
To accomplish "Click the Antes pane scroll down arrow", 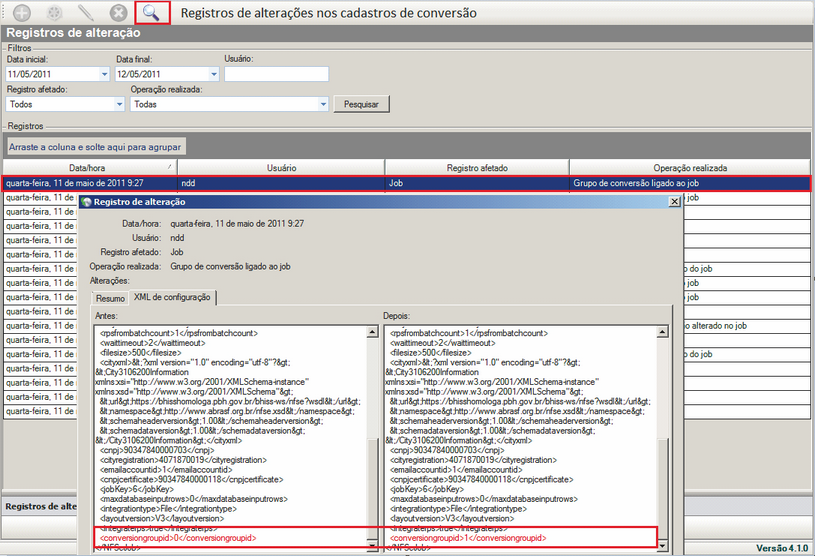I will pyautogui.click(x=372, y=546).
